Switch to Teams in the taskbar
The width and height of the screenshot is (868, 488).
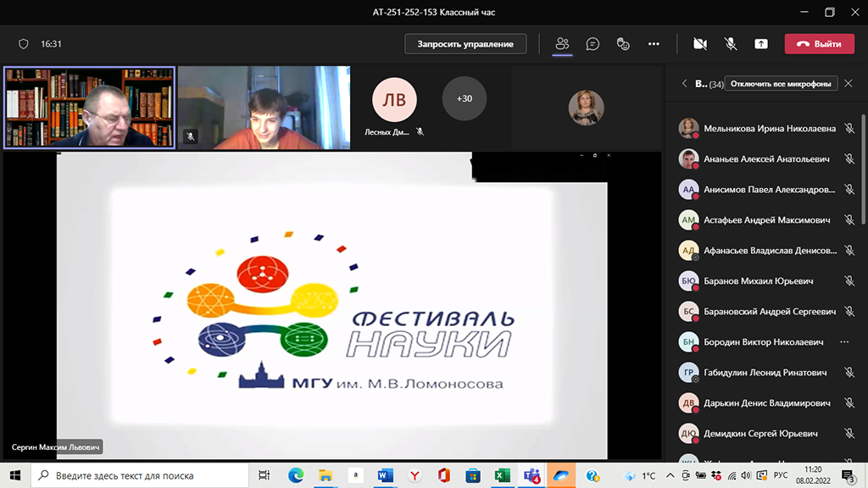[x=532, y=475]
